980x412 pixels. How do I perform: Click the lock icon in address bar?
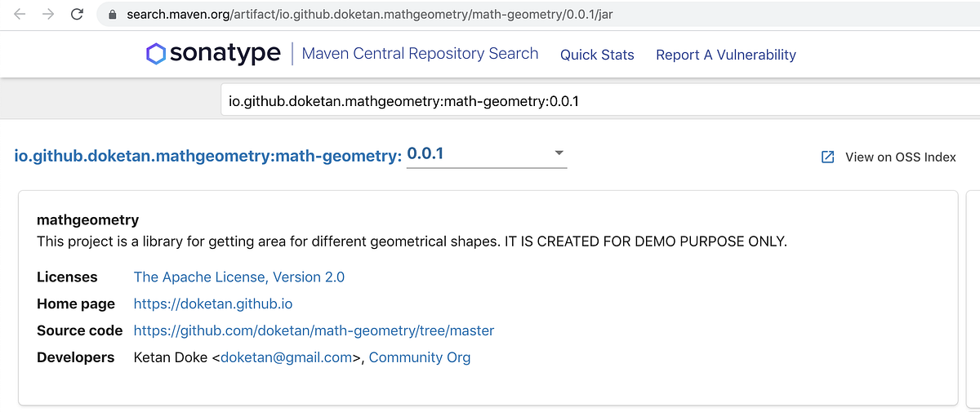(112, 15)
